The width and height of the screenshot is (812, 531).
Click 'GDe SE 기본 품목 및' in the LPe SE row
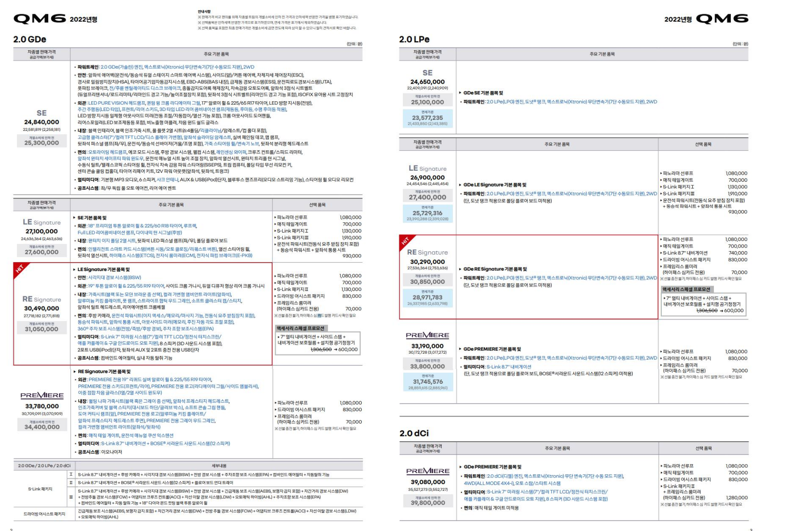[x=483, y=93]
